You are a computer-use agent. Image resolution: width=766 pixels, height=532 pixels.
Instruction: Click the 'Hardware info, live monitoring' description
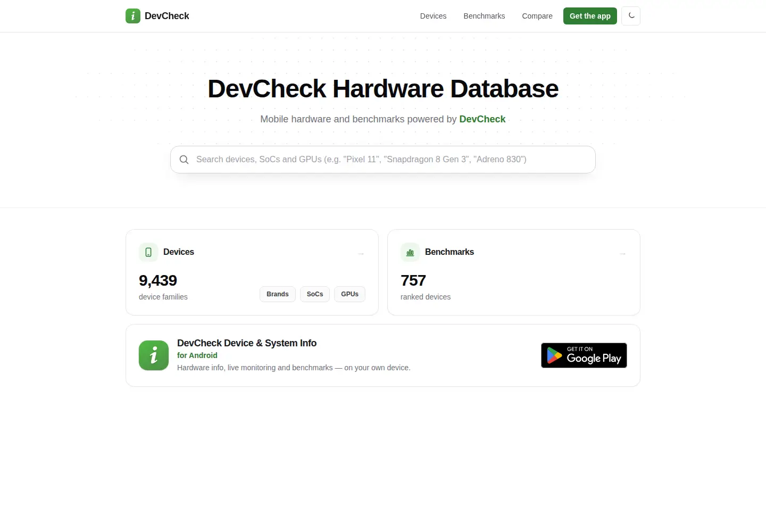[294, 368]
